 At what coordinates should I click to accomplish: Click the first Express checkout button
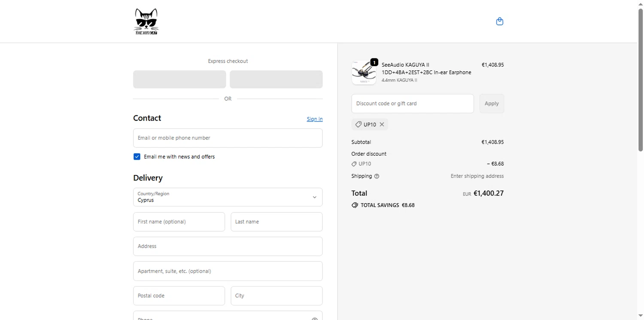[179, 79]
